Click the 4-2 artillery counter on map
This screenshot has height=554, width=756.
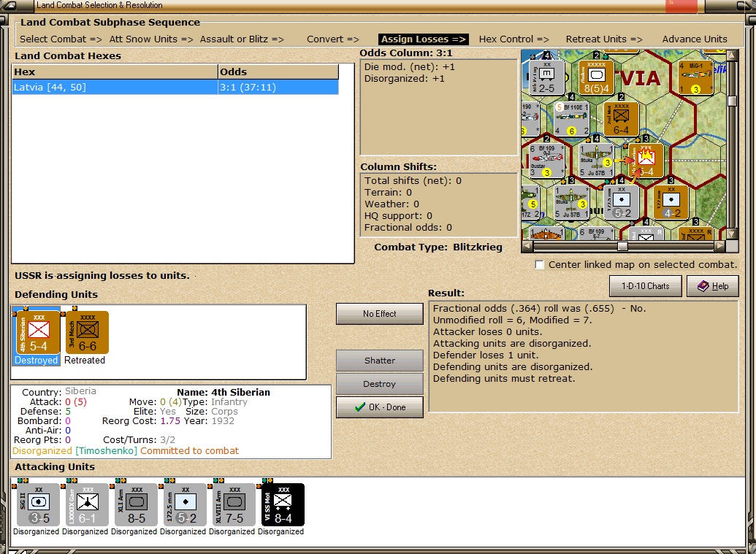click(671, 203)
